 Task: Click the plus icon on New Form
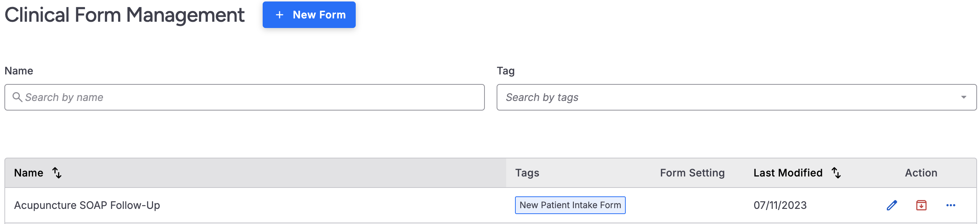pos(280,15)
